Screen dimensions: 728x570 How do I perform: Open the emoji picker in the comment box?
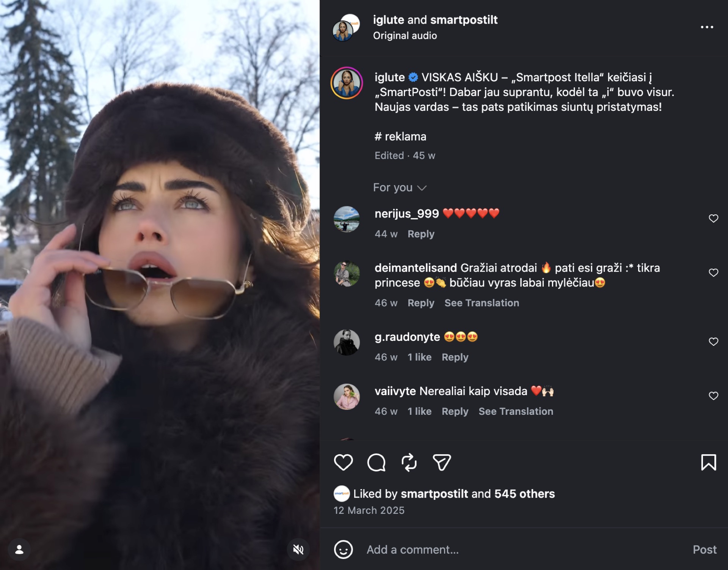pos(343,550)
